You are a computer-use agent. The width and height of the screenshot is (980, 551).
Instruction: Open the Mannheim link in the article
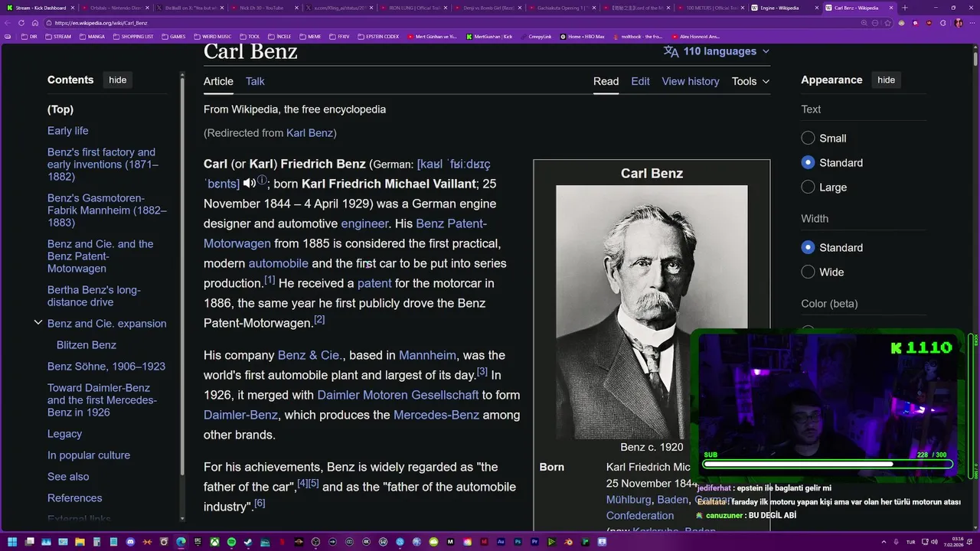click(427, 355)
